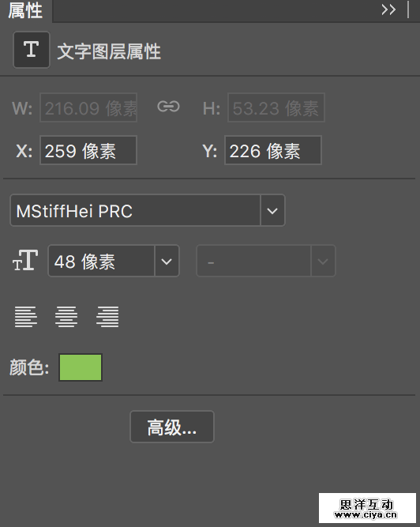Toggle the width-height link chain icon
The image size is (420, 527).
(x=168, y=107)
